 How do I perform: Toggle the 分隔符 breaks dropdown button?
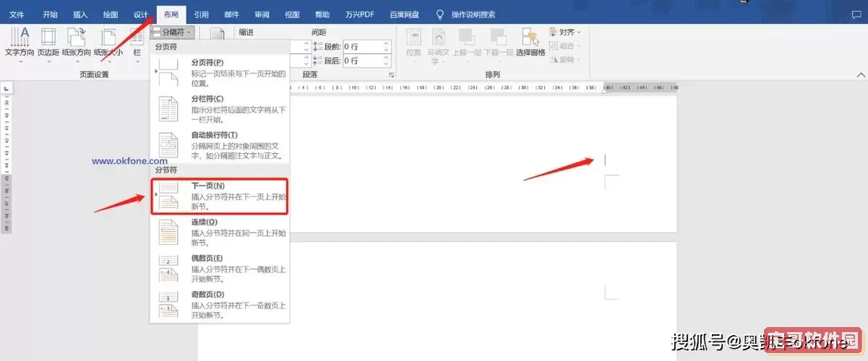coord(172,32)
